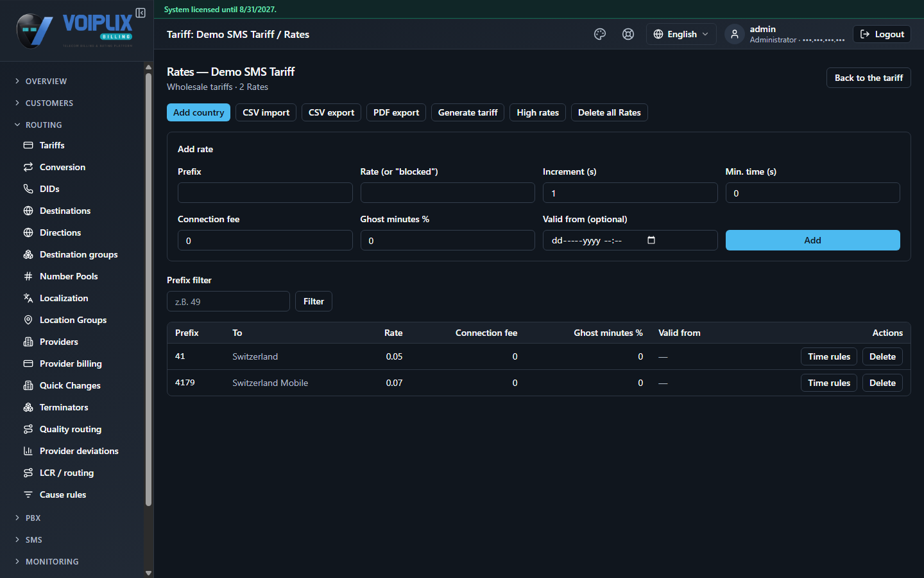Focus the Prefix input field
The image size is (924, 578).
265,193
